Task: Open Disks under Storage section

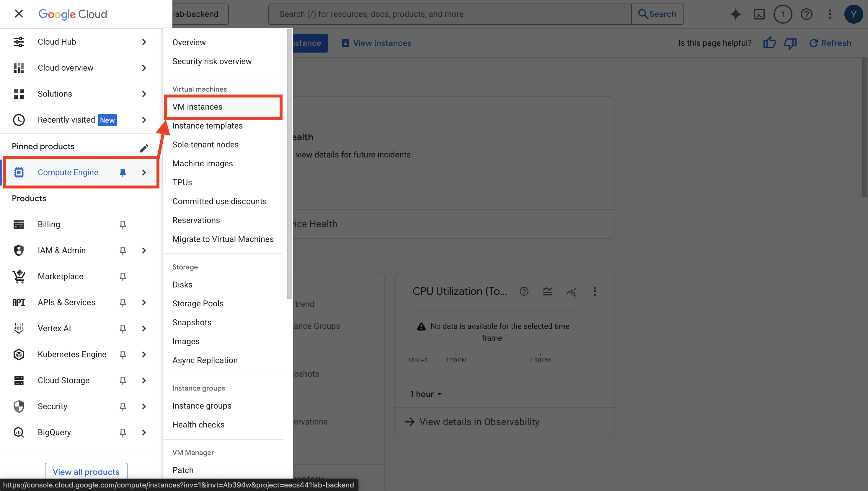Action: (182, 284)
